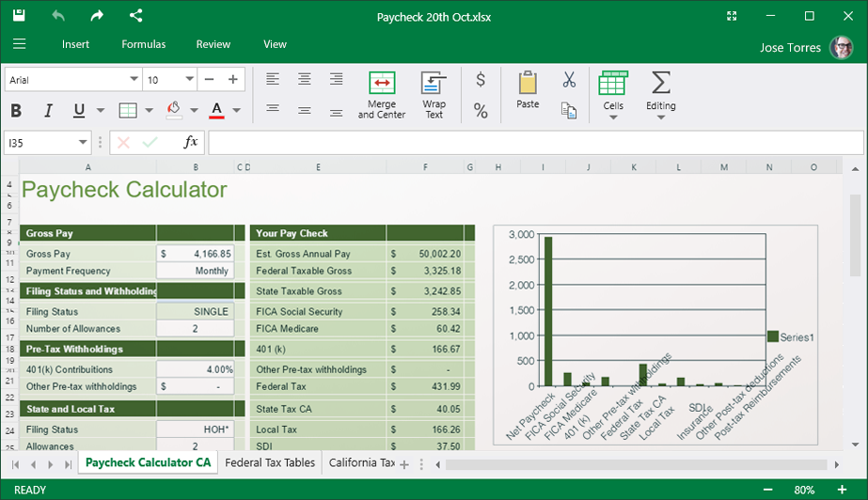Open the Formulas ribbon tab
Screen dimensions: 868x500
click(x=143, y=44)
